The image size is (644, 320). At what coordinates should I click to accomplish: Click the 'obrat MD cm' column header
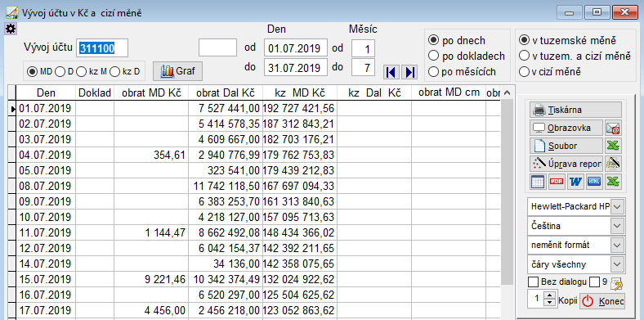(449, 92)
